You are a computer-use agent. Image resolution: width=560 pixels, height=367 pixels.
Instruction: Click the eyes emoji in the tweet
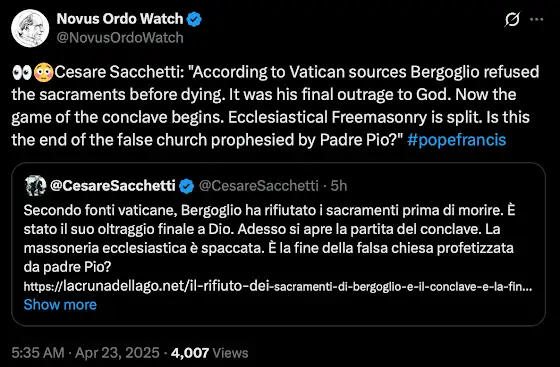tap(22, 72)
